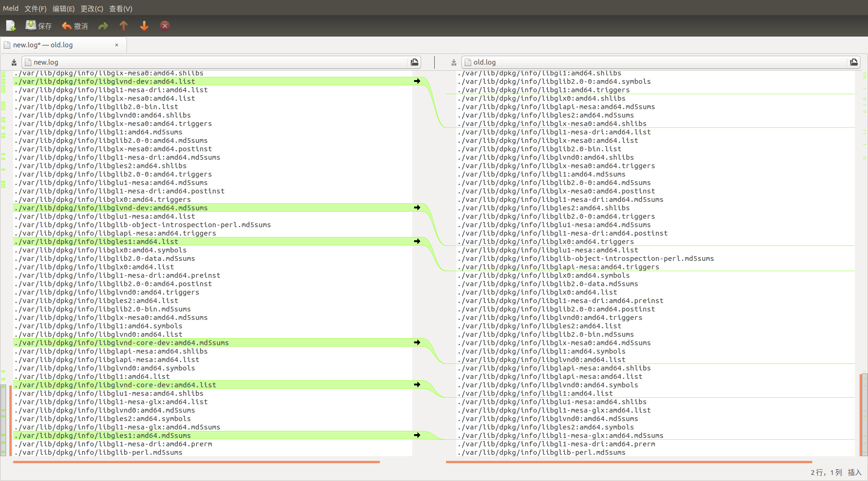Select the new.log — old.log tab

point(56,44)
